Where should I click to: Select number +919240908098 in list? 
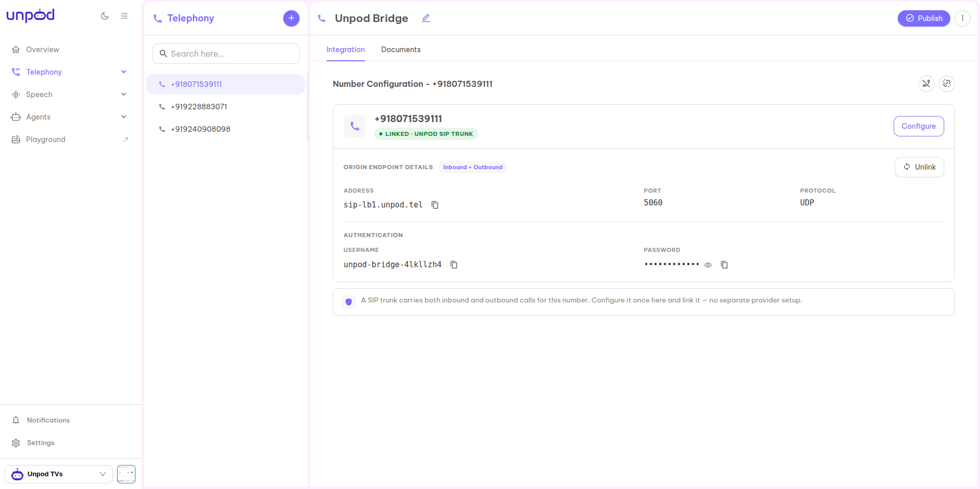225,129
